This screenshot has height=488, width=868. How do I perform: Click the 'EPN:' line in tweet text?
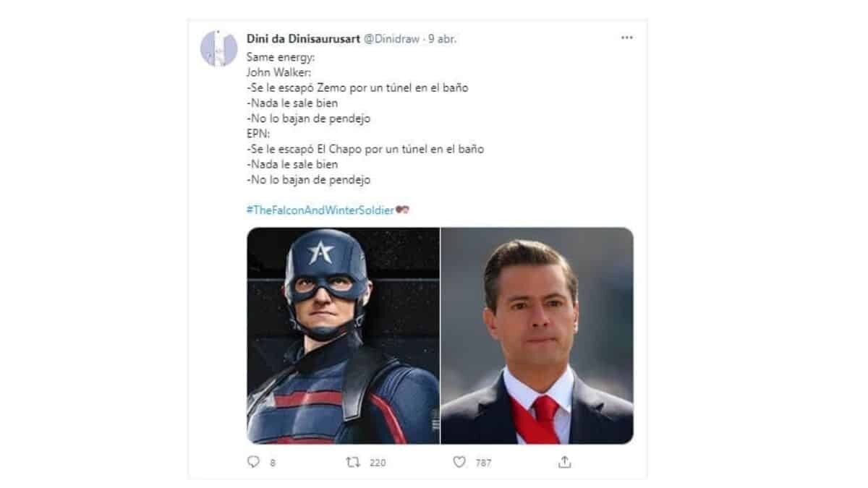coord(257,134)
